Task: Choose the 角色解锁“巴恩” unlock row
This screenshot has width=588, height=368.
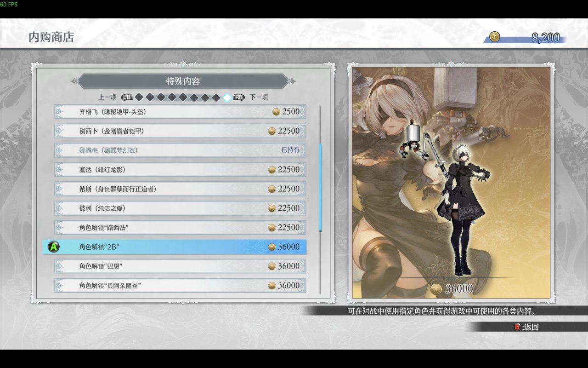Action: [180, 266]
